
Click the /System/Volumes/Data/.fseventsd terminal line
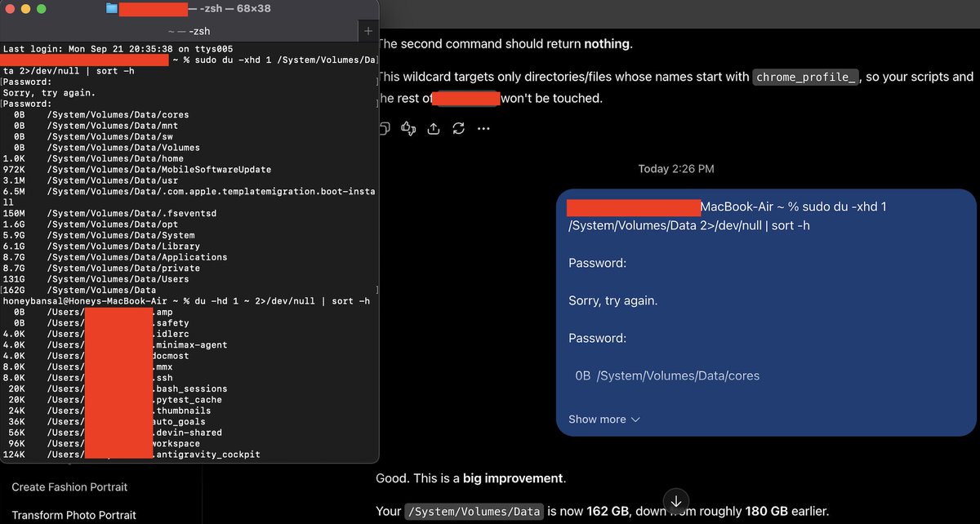click(x=109, y=213)
